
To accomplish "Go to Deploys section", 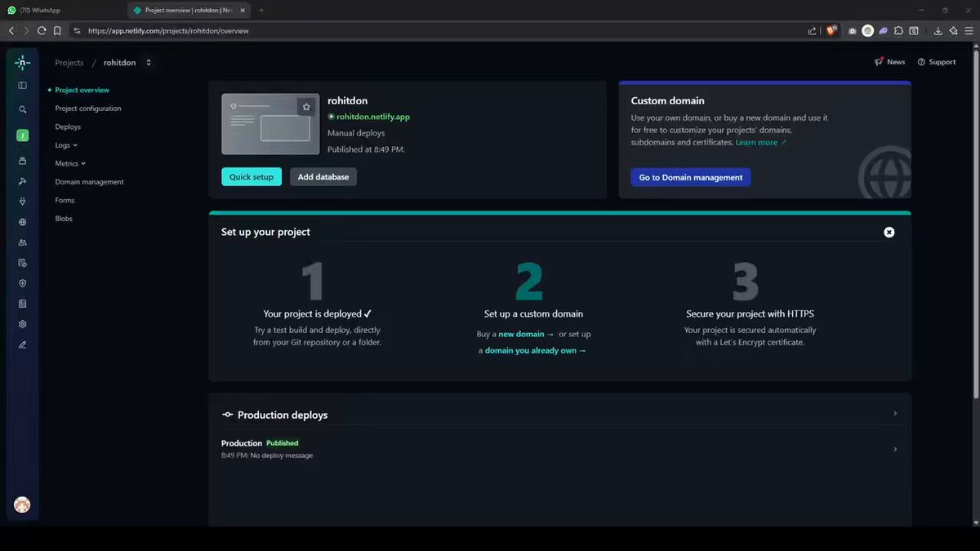I will (68, 127).
